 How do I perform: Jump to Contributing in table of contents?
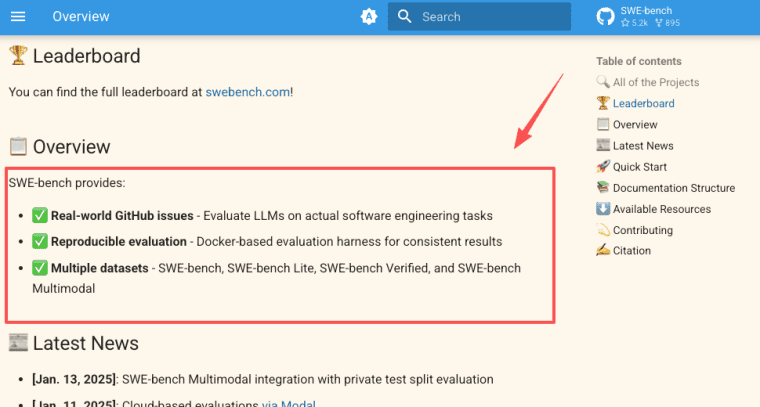tap(643, 230)
